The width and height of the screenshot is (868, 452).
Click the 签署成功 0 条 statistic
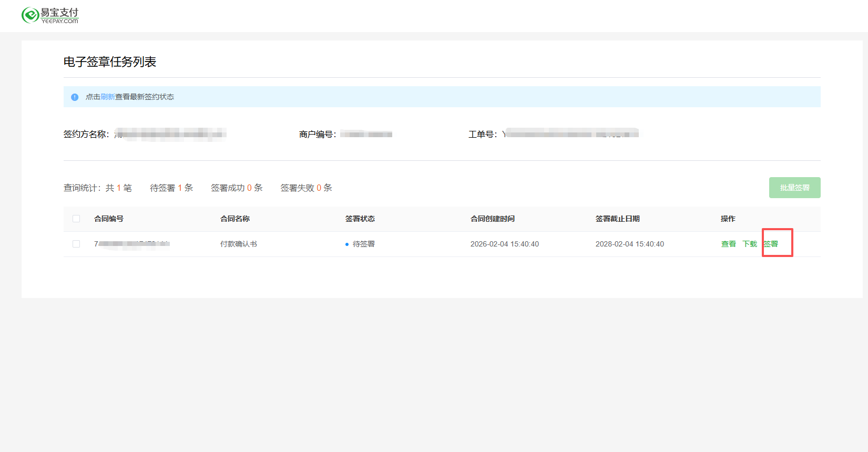[x=237, y=188]
